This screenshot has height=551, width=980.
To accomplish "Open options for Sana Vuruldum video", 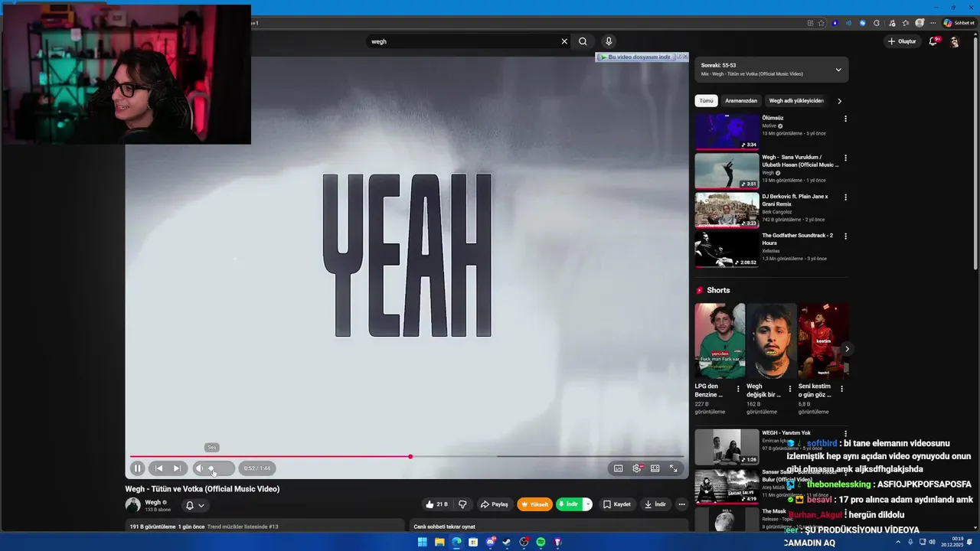I will [x=845, y=158].
